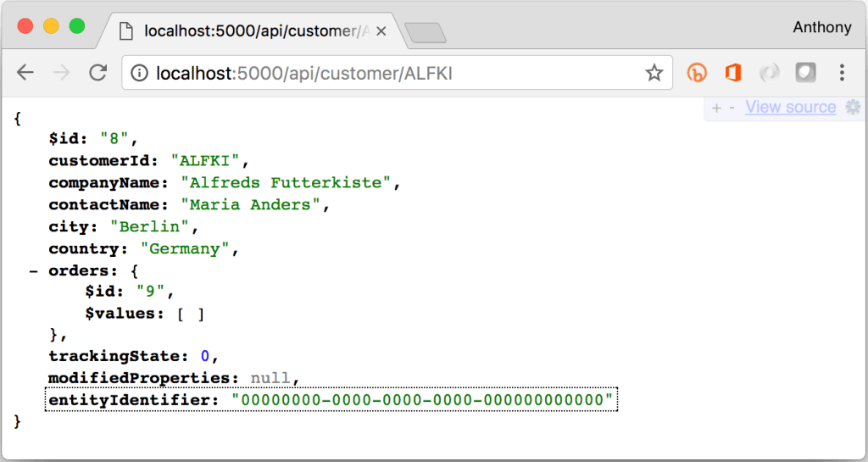The image size is (868, 462).
Task: Click the companyName key
Action: (x=103, y=183)
